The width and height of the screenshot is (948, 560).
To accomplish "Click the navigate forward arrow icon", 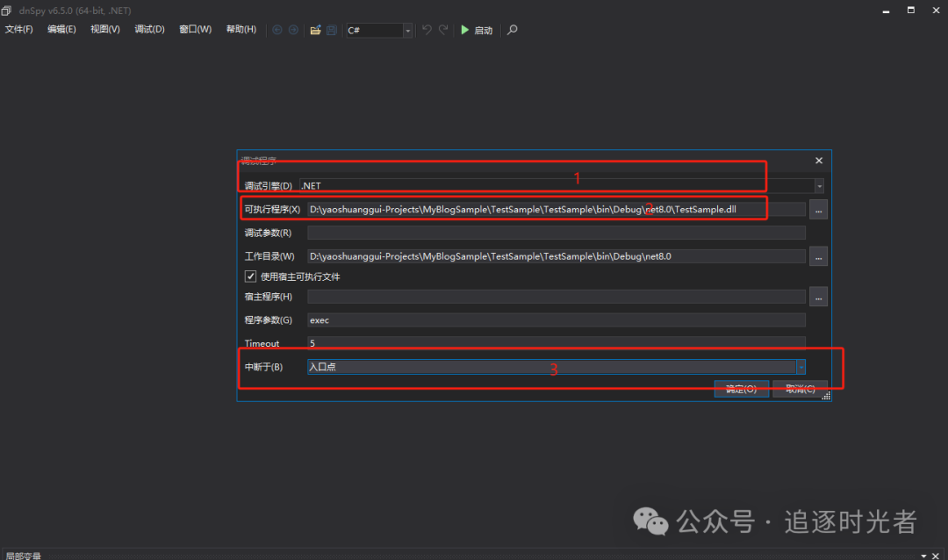I will point(293,30).
